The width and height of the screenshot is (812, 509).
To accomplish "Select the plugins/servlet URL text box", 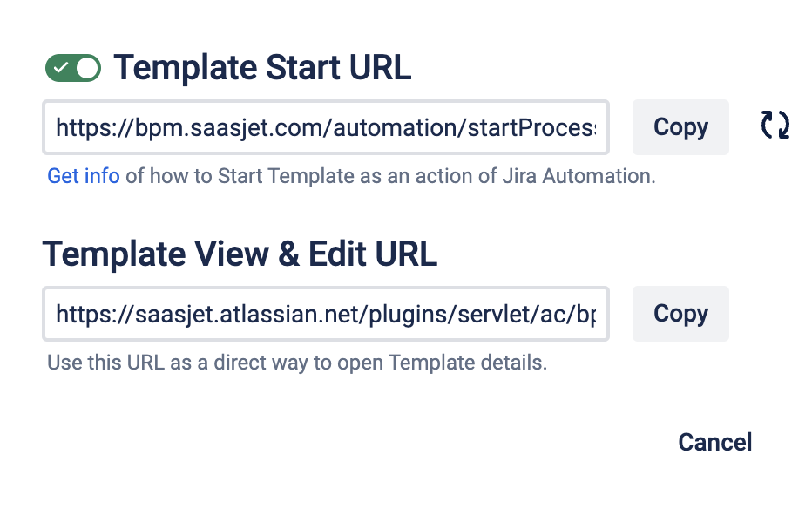I will coord(326,314).
